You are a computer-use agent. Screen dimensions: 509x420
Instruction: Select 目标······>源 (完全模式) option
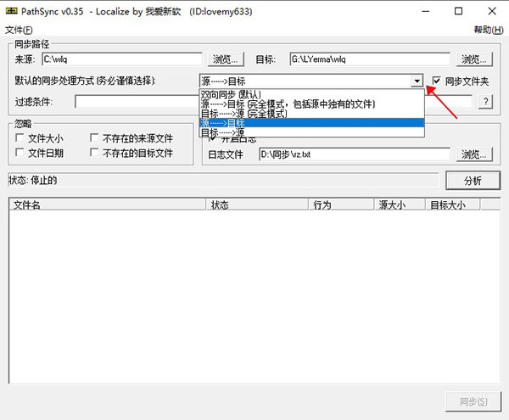coord(311,114)
